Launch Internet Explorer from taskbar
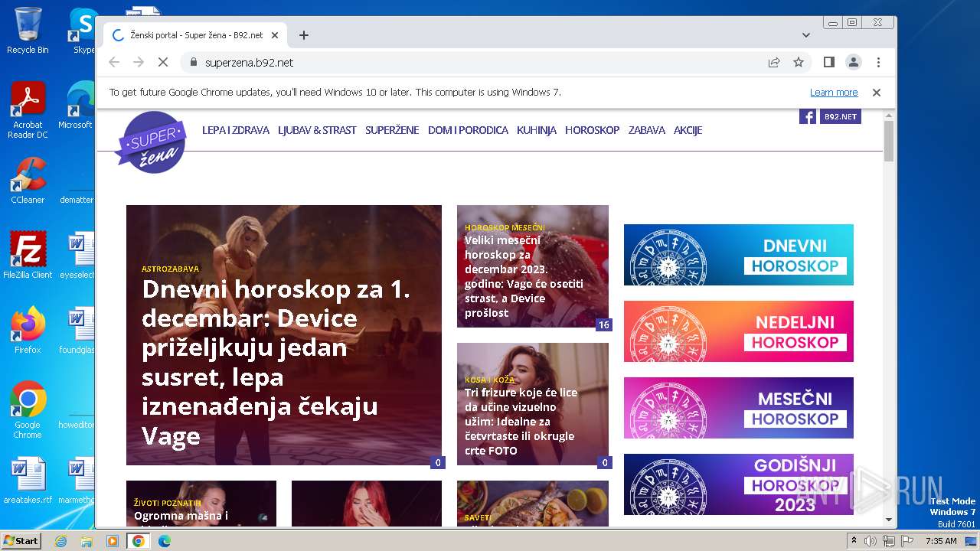 (x=61, y=541)
